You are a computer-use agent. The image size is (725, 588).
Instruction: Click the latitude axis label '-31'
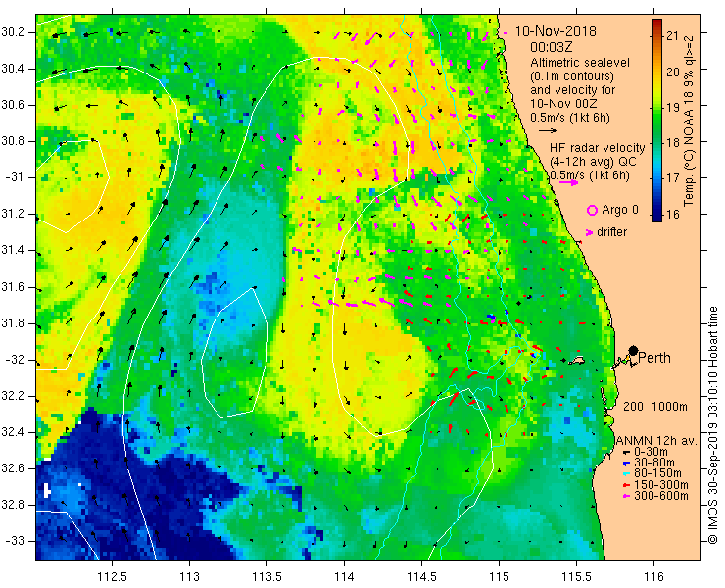[15, 178]
